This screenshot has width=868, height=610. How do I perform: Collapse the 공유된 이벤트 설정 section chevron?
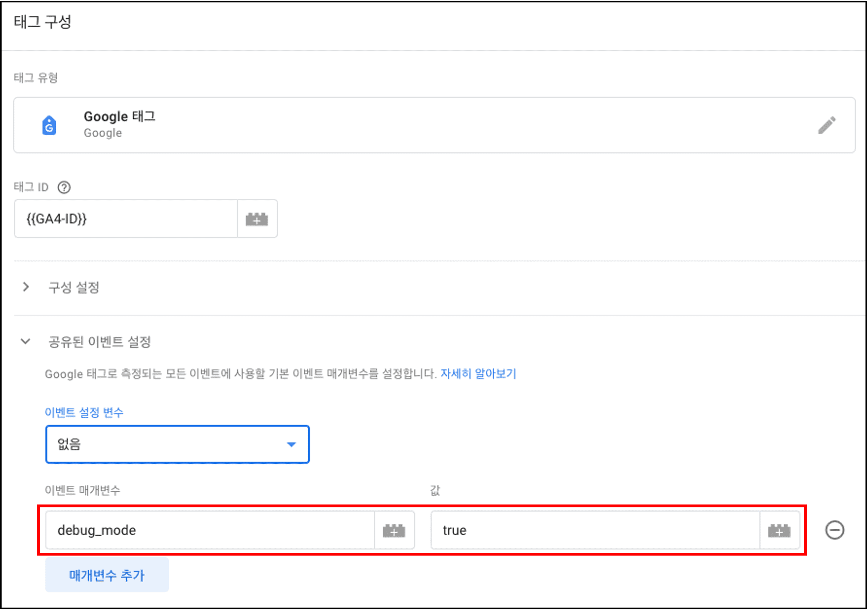25,341
